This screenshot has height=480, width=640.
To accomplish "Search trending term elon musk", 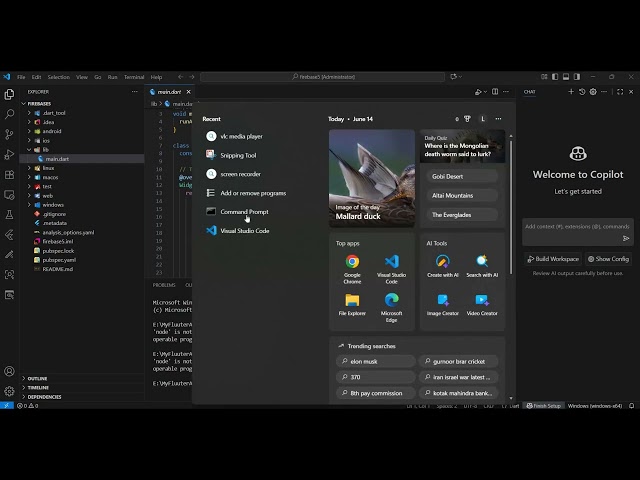I will pos(376,361).
